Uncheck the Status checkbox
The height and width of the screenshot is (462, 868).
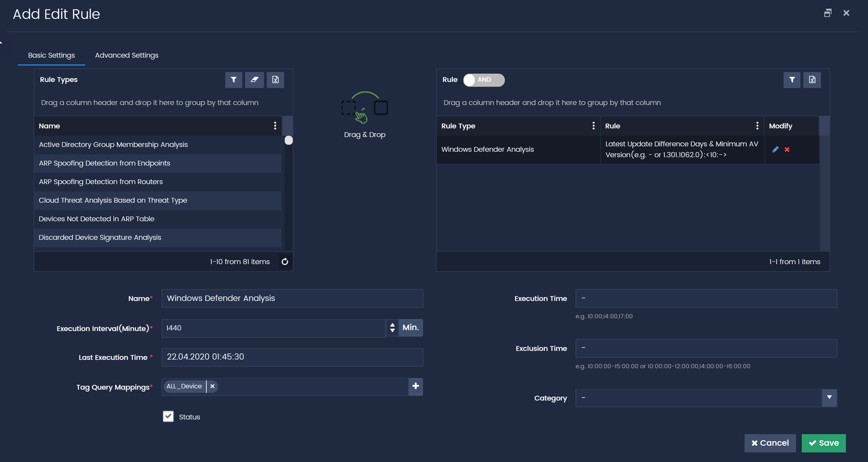pyautogui.click(x=168, y=417)
